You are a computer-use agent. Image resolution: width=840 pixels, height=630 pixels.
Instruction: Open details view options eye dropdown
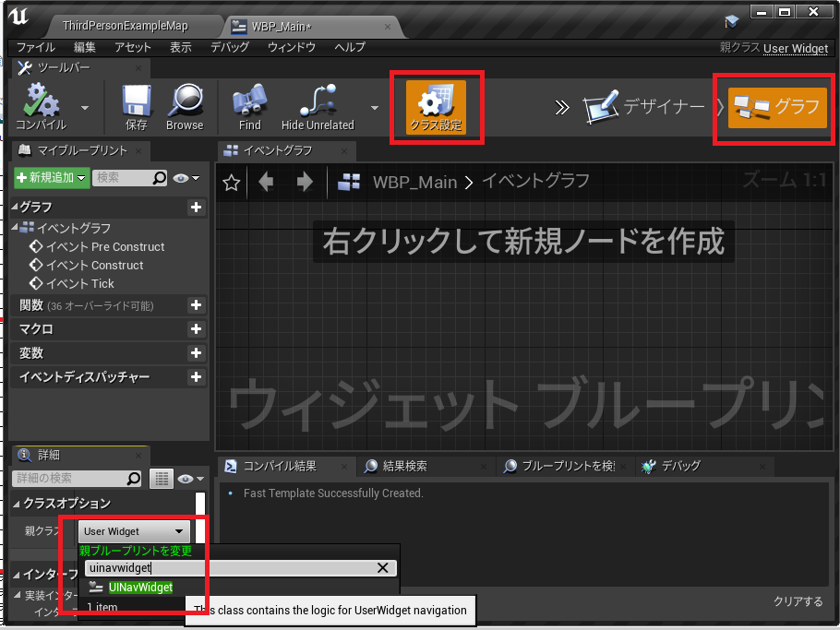click(x=191, y=479)
